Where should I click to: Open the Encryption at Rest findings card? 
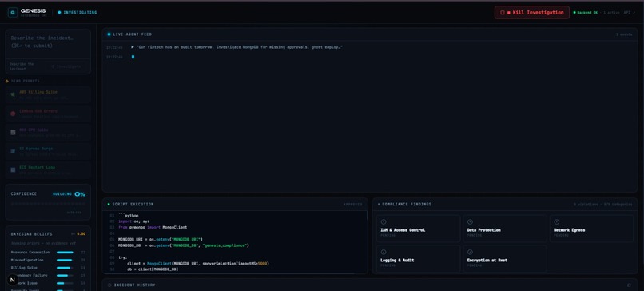(x=505, y=258)
